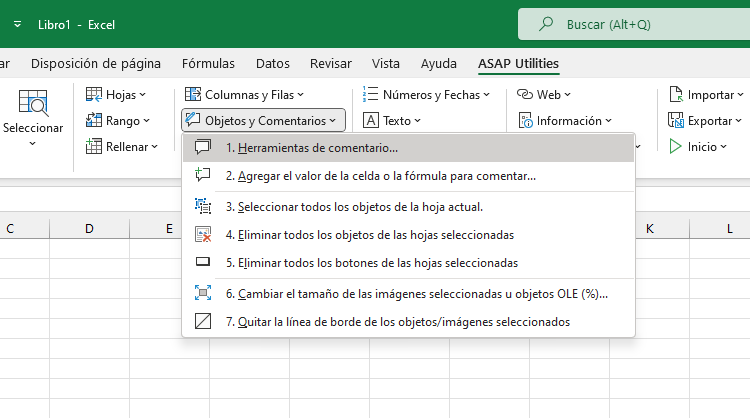The image size is (750, 418).
Task: Expand the Rango dropdown
Action: click(x=146, y=121)
